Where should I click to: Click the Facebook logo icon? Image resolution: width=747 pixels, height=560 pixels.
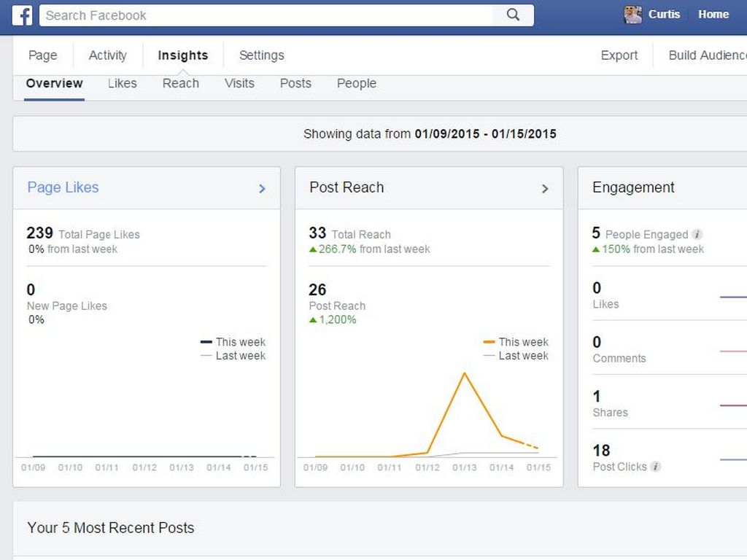[x=22, y=15]
